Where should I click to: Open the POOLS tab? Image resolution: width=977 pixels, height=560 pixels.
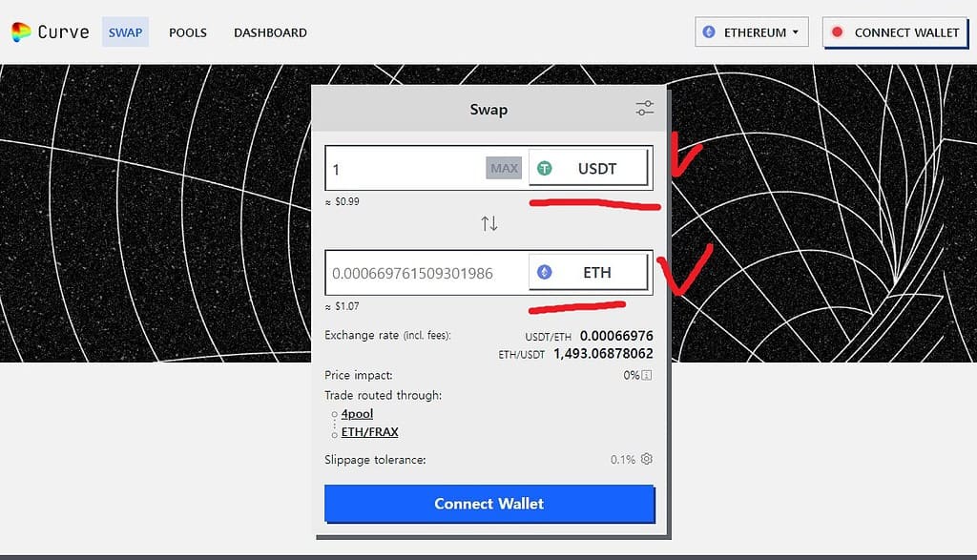[x=188, y=32]
